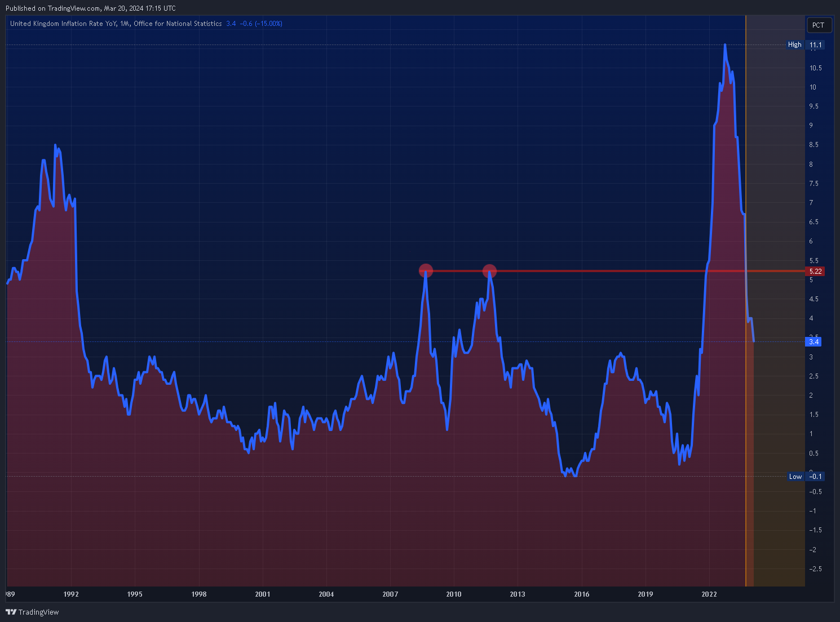Click the chart title United Kingdom Inflation Rate YoY
The width and height of the screenshot is (840, 622).
(64, 24)
